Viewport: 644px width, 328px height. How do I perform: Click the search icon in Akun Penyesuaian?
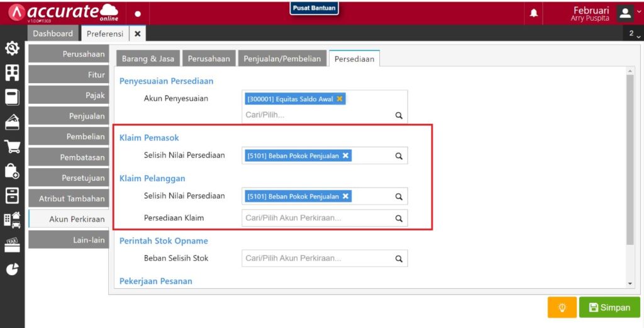398,115
